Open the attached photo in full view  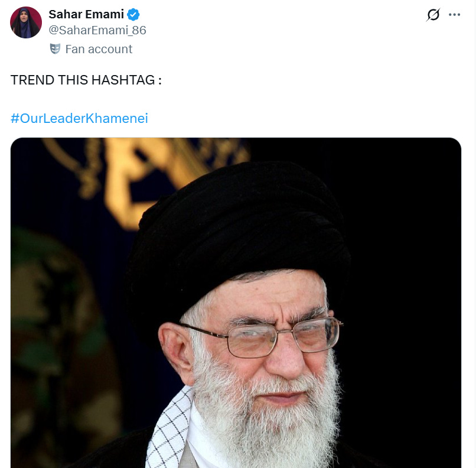(x=236, y=303)
